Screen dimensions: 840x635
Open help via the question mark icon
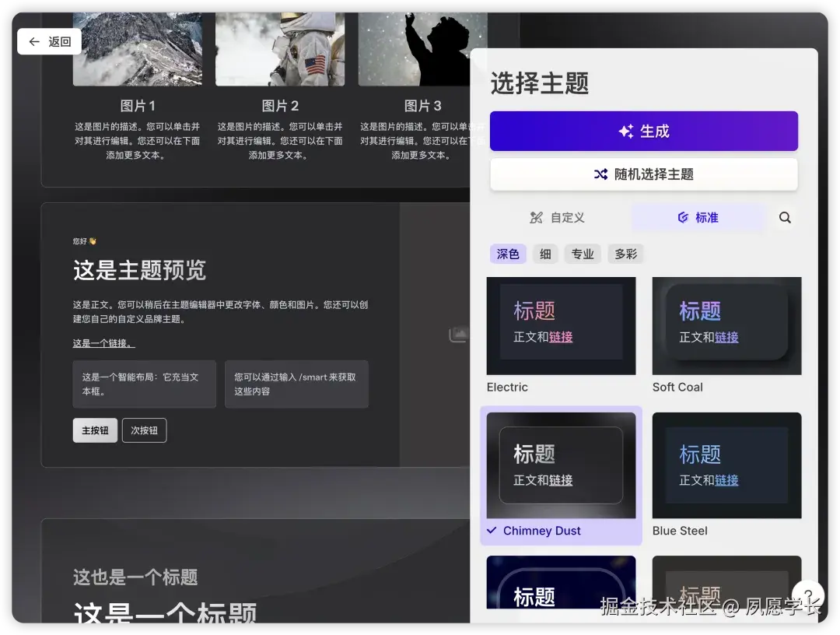pos(809,596)
